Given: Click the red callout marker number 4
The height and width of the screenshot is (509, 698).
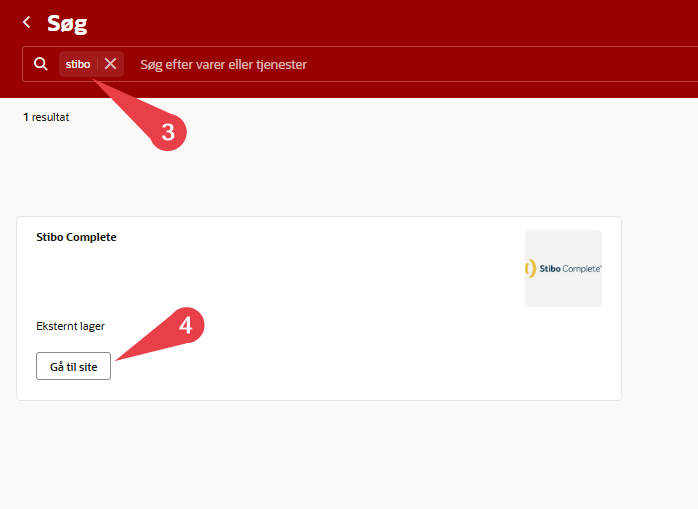Looking at the screenshot, I should pyautogui.click(x=185, y=325).
